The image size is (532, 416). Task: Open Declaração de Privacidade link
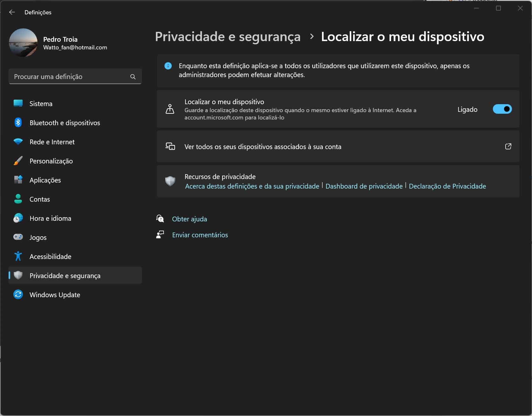point(447,186)
